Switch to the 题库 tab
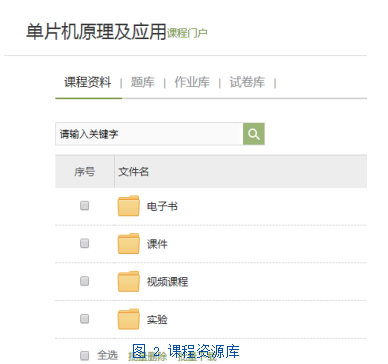The image size is (388, 364). pyautogui.click(x=143, y=82)
